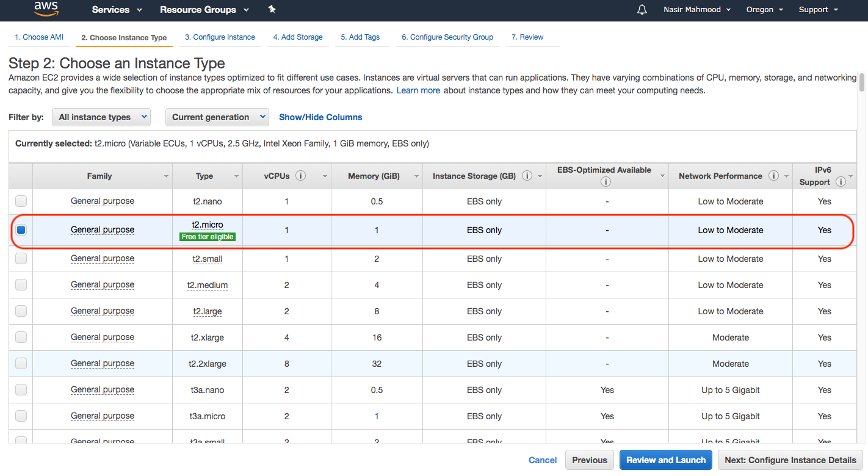Viewport: 868px width, 476px height.
Task: Open the Services dropdown menu
Action: click(x=117, y=10)
